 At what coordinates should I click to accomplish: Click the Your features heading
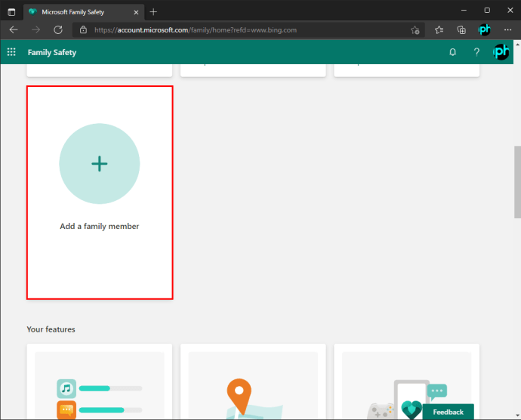(x=51, y=329)
